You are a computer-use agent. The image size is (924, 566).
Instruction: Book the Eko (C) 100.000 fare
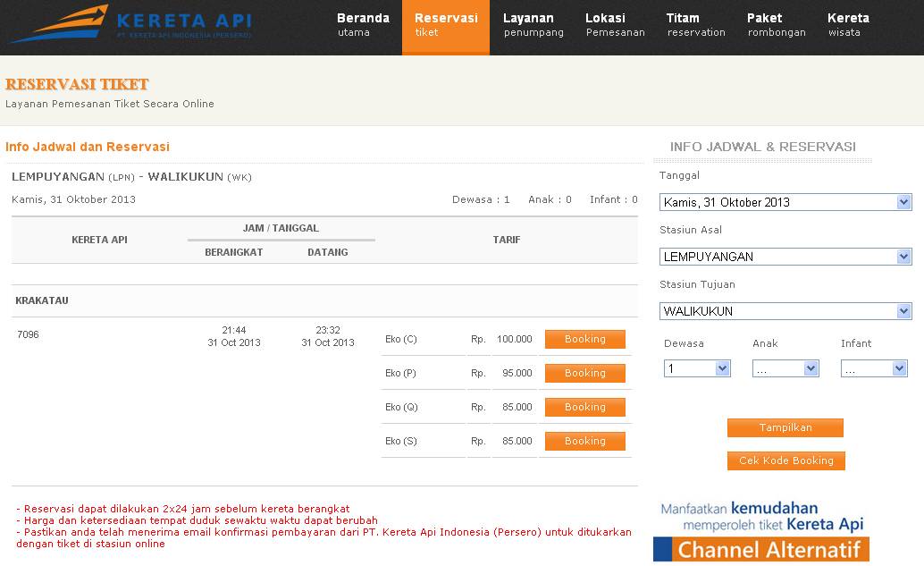(585, 339)
